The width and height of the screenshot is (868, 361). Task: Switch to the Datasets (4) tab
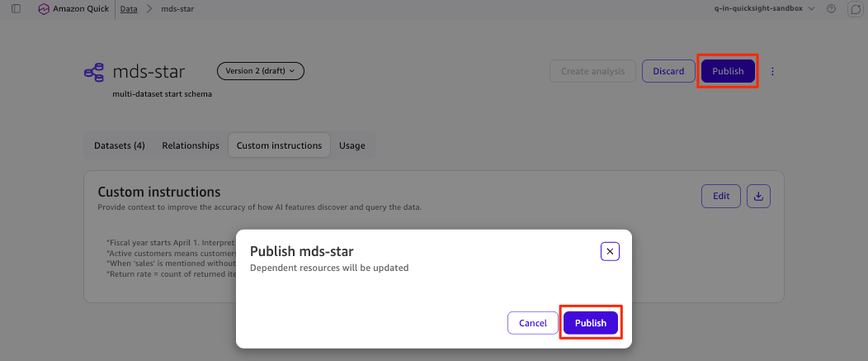[120, 145]
